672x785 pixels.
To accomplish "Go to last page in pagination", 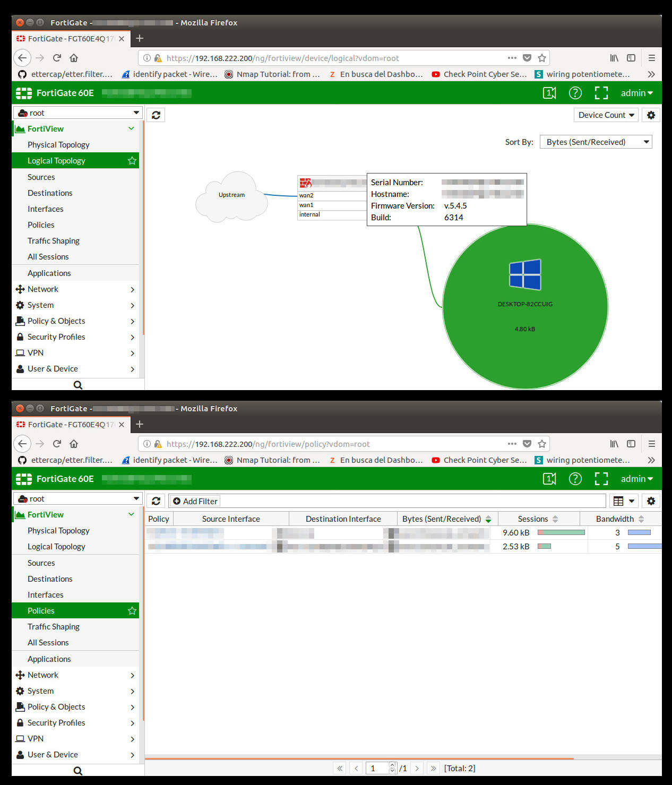I will tap(434, 768).
